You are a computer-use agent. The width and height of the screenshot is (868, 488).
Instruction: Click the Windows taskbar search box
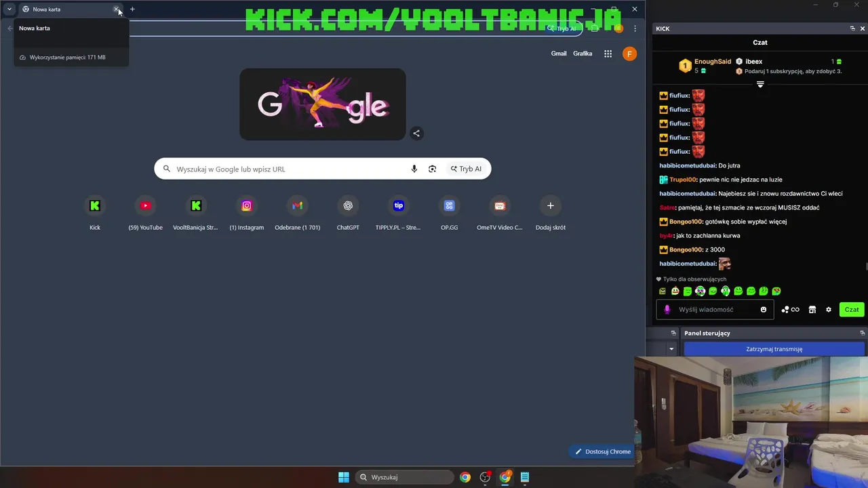(x=405, y=477)
